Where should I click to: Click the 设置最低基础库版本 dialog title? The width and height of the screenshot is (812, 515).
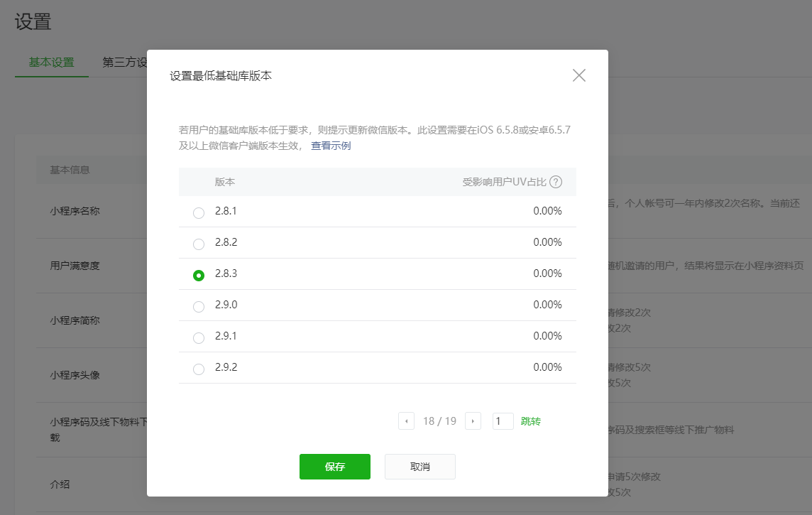(221, 75)
